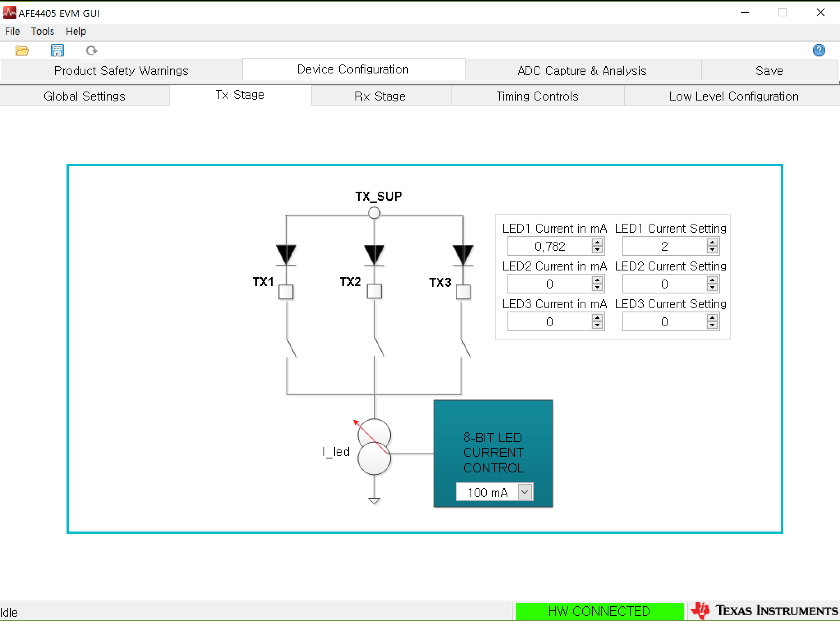Expand the 100 mA current range dropdown
840x621 pixels.
click(525, 492)
